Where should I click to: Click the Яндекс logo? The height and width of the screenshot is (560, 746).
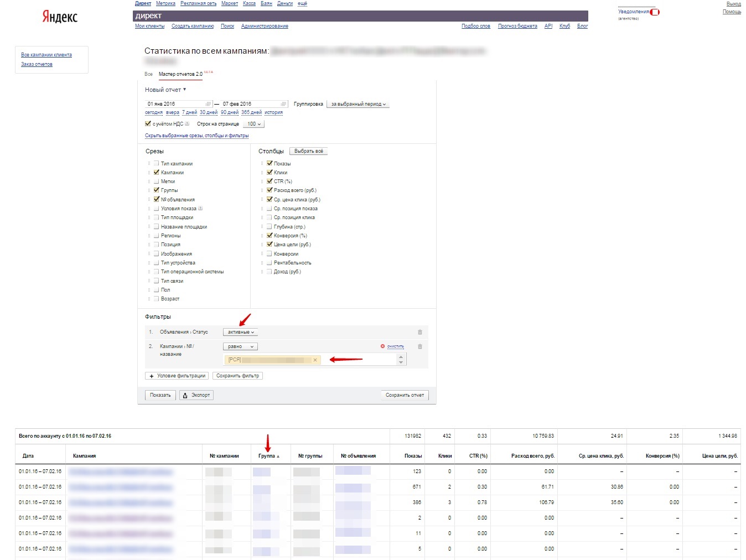pos(60,17)
